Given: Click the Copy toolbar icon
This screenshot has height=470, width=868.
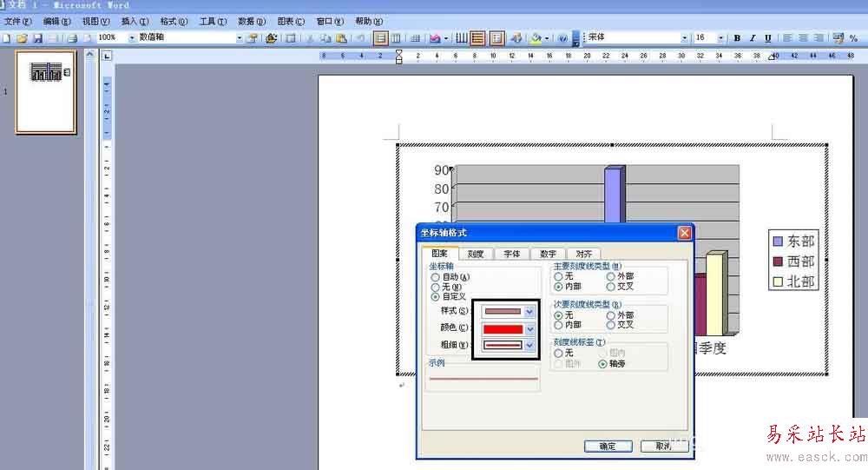Looking at the screenshot, I should coord(325,38).
